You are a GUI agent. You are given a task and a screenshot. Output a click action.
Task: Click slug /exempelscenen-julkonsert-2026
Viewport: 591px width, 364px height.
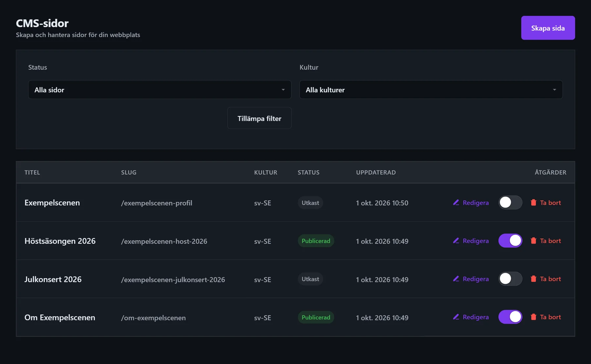click(x=173, y=280)
